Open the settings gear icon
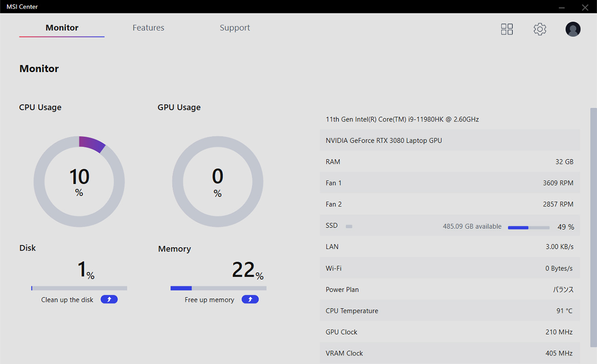597x364 pixels. tap(540, 29)
